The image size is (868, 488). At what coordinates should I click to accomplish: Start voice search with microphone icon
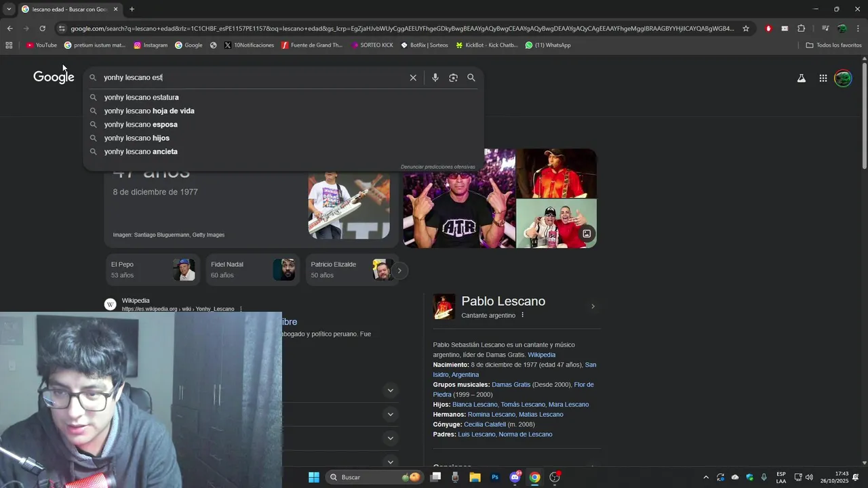435,78
